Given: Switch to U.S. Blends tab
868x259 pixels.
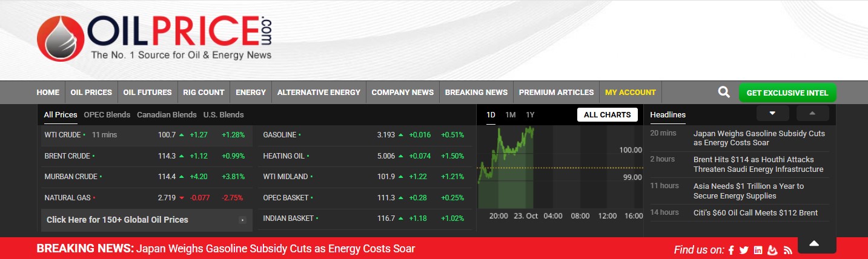Looking at the screenshot, I should pyautogui.click(x=224, y=114).
